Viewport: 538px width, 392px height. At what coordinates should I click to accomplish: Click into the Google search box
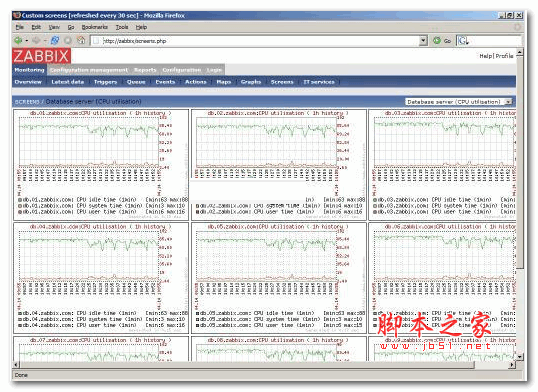coord(494,41)
